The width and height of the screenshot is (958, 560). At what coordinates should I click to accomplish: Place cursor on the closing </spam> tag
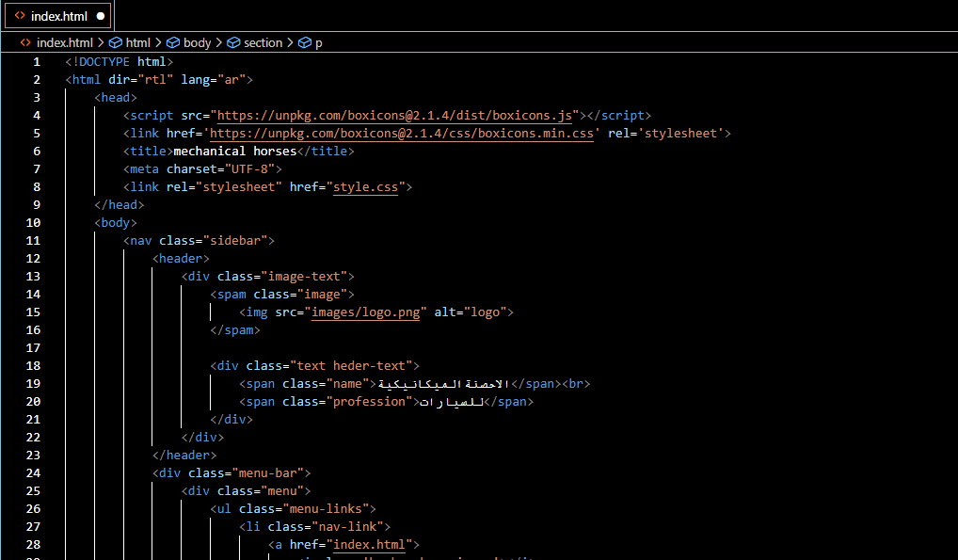[235, 330]
